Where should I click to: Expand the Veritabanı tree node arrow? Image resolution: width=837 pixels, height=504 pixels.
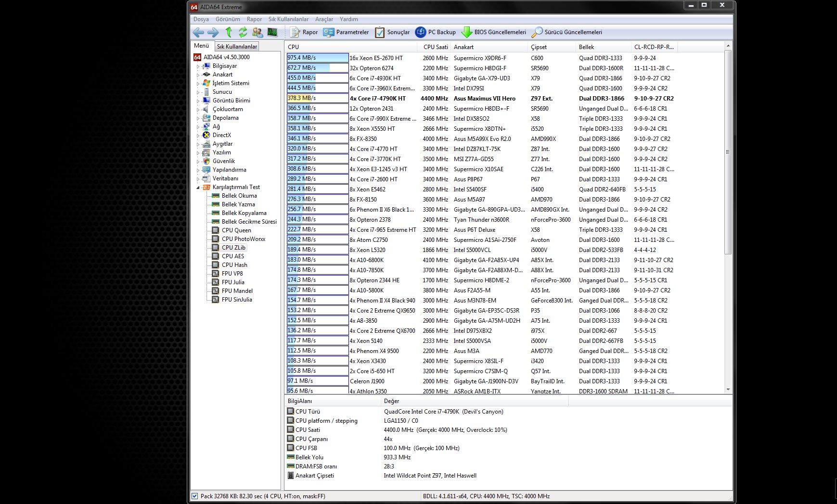tap(198, 179)
